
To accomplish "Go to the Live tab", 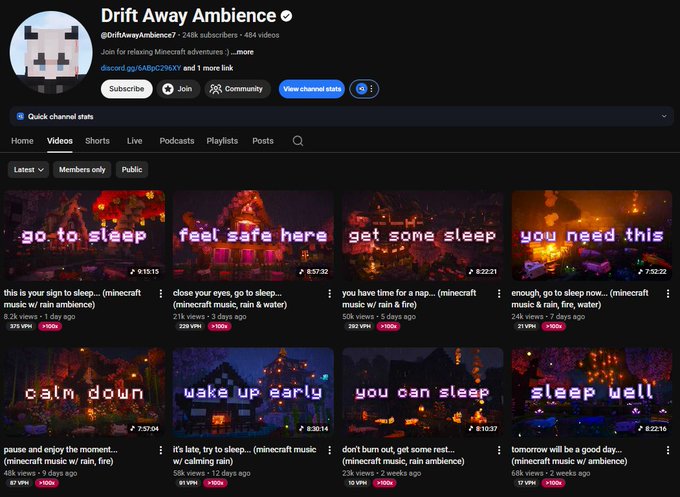I will coord(134,141).
